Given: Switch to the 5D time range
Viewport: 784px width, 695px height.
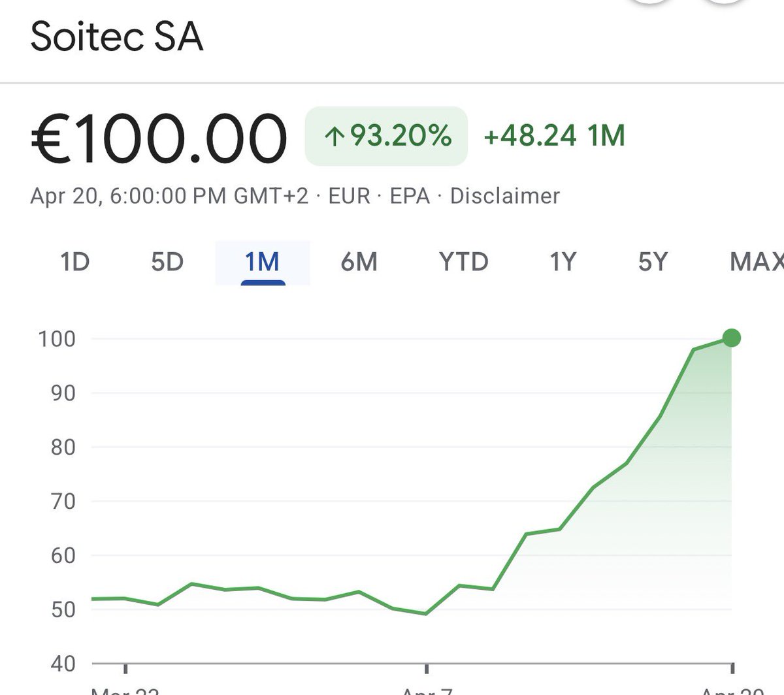Looking at the screenshot, I should (167, 262).
